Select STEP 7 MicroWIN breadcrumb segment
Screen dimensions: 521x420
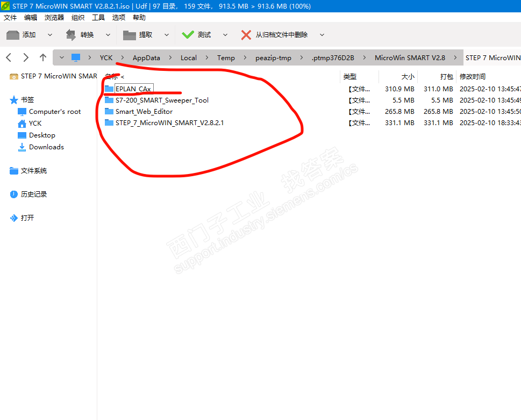click(x=493, y=58)
